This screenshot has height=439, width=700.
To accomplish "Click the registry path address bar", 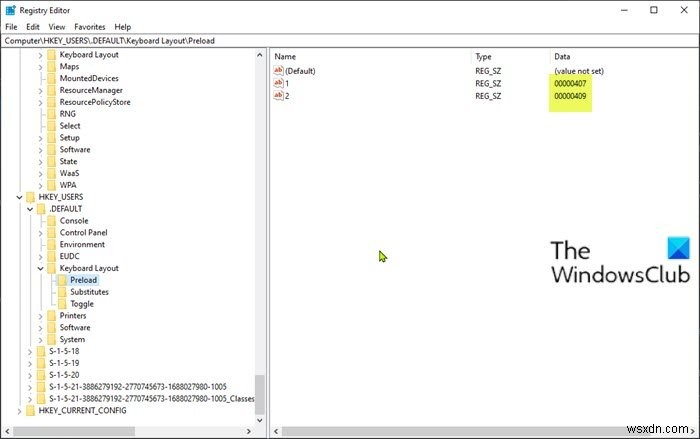I will tap(350, 41).
